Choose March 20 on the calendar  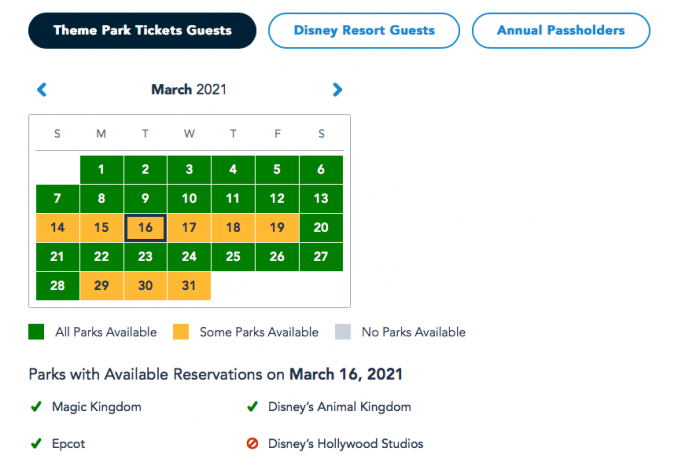[321, 228]
